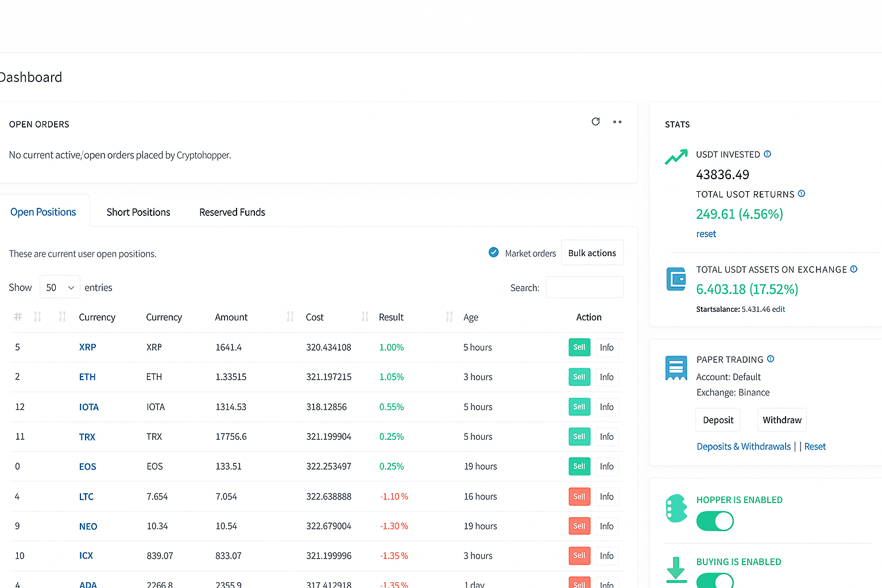The image size is (882, 588).
Task: Focus the positions Search field
Action: click(x=585, y=287)
